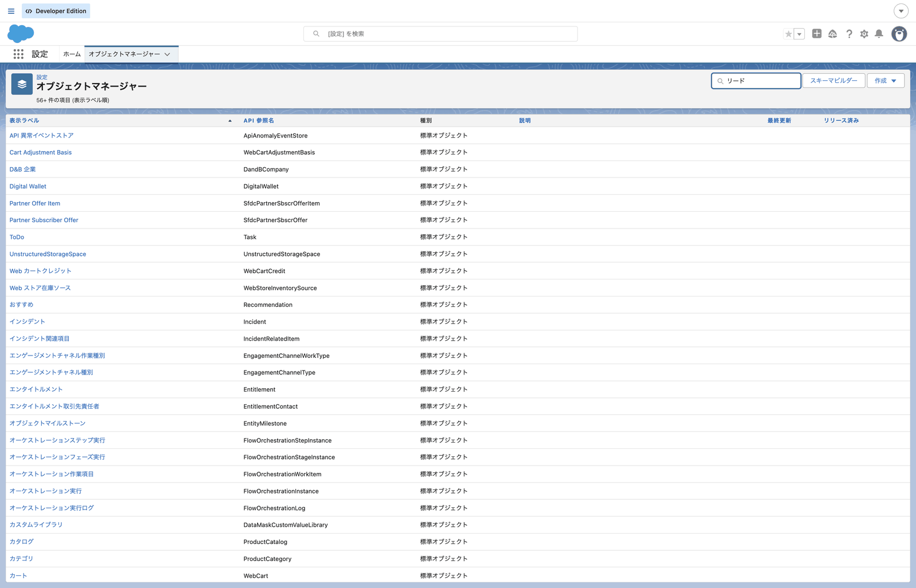
Task: Open the Trailhead guidance icon
Action: point(832,34)
